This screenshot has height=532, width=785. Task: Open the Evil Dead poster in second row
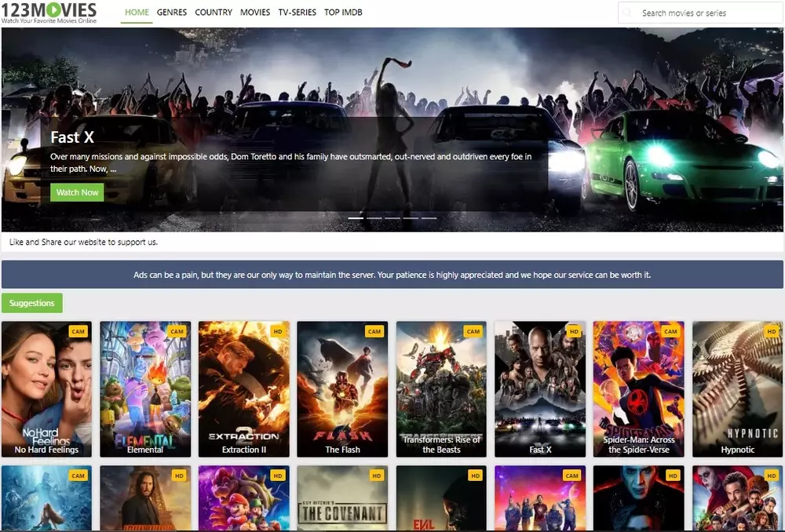tap(441, 498)
